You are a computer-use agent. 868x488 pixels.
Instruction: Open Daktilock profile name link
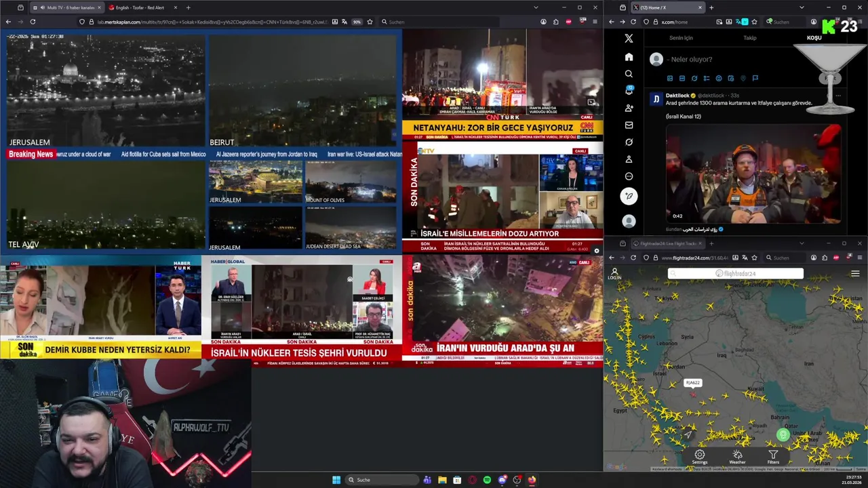tap(677, 96)
